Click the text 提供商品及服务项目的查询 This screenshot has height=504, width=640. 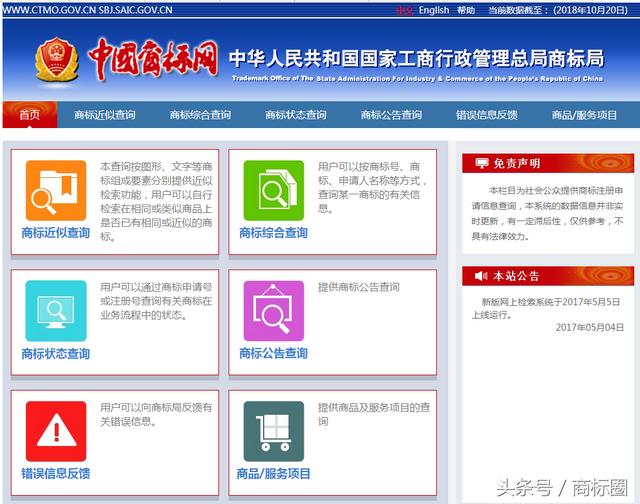pos(374,414)
